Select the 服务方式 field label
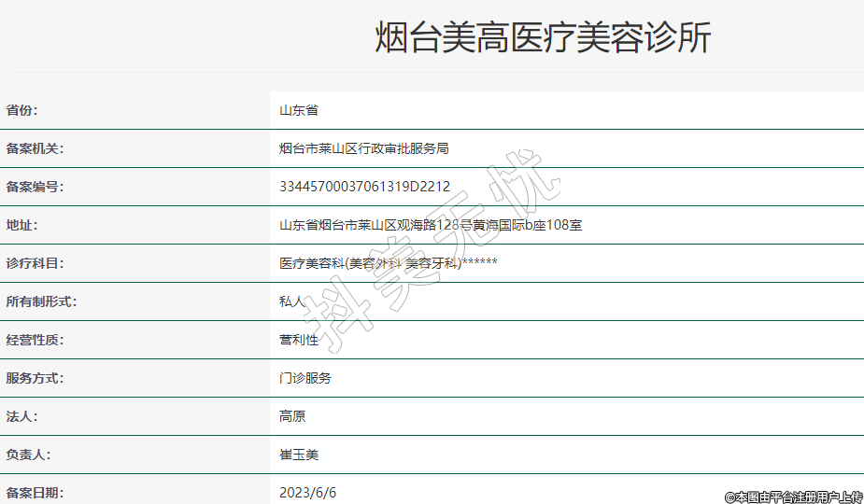This screenshot has width=864, height=504. [35, 378]
